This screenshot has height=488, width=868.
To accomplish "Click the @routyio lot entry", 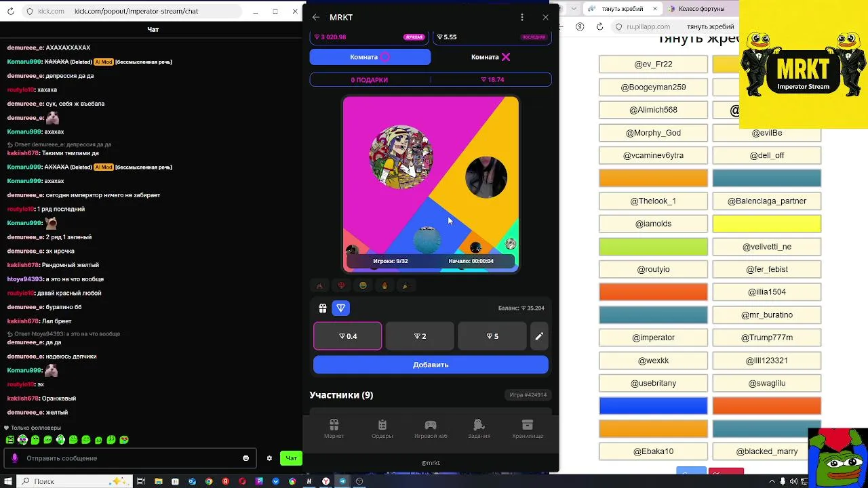I will [x=653, y=269].
